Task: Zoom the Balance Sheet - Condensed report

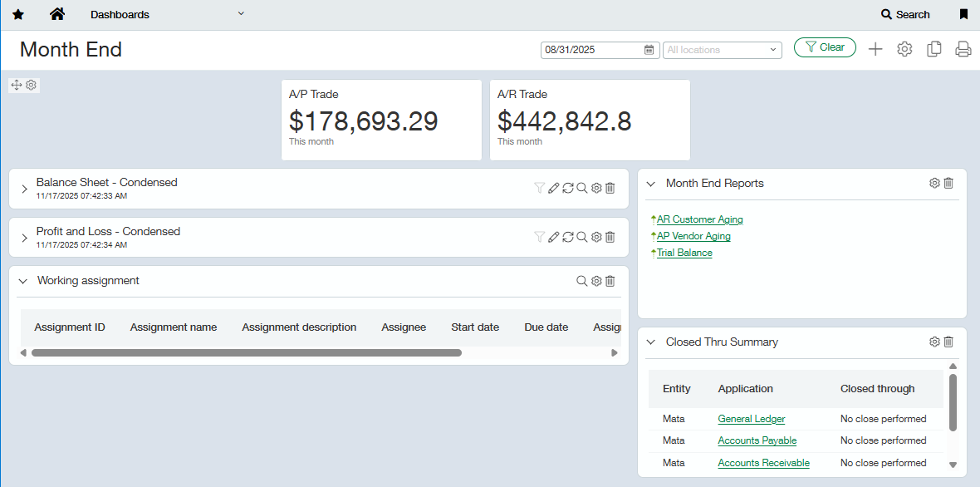Action: click(582, 188)
